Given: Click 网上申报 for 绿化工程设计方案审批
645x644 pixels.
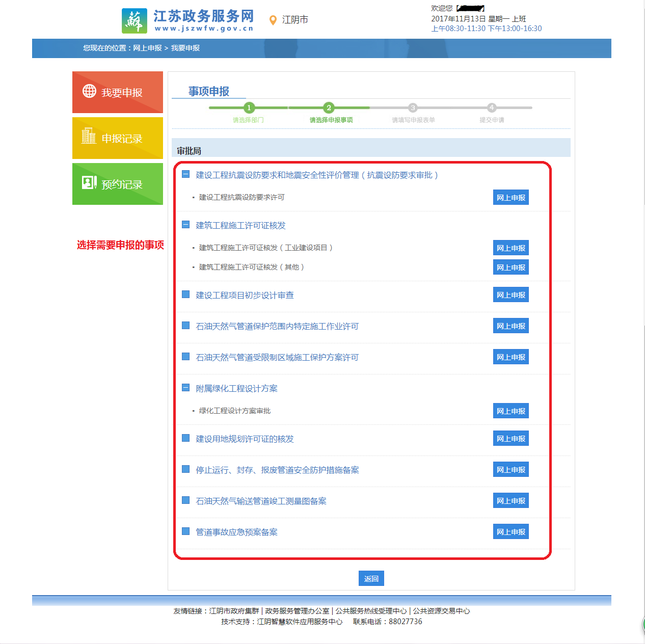Looking at the screenshot, I should tap(510, 411).
